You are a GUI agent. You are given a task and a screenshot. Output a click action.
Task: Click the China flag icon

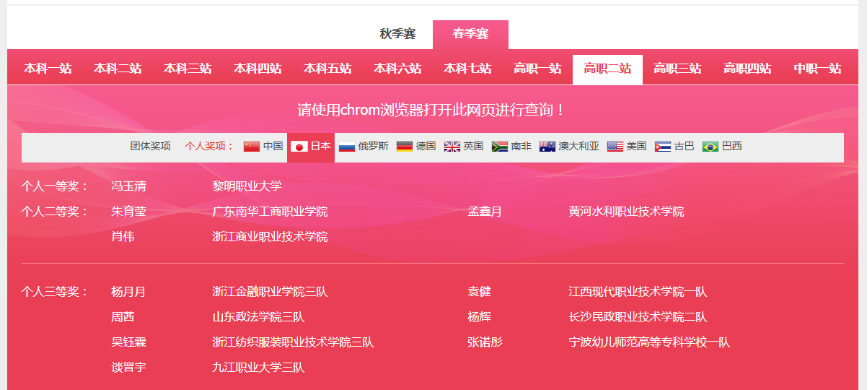252,147
